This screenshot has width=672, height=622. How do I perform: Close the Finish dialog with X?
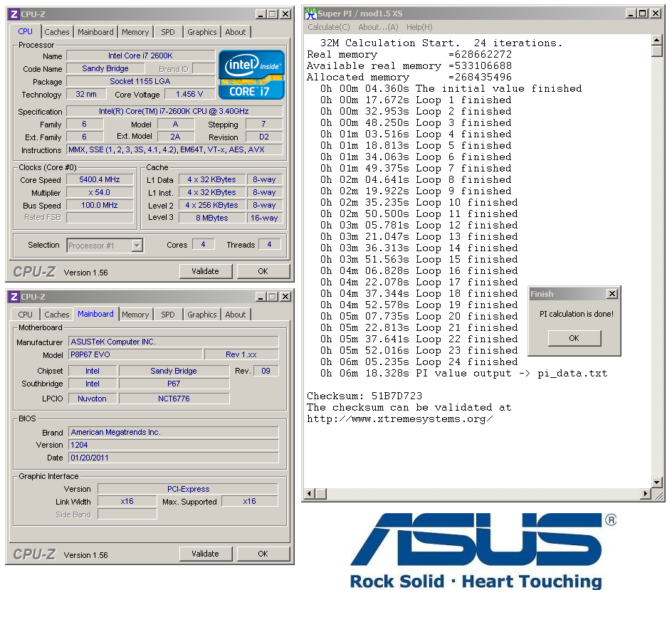pos(612,293)
